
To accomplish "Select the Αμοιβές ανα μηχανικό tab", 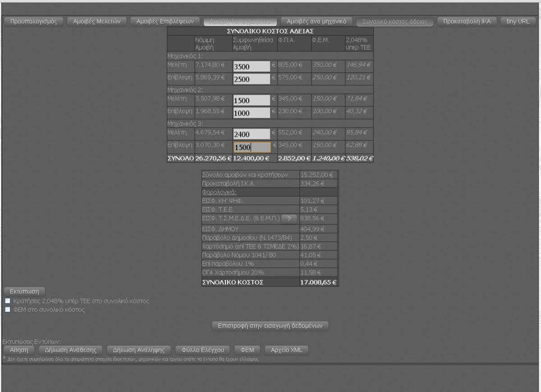I will pos(316,21).
